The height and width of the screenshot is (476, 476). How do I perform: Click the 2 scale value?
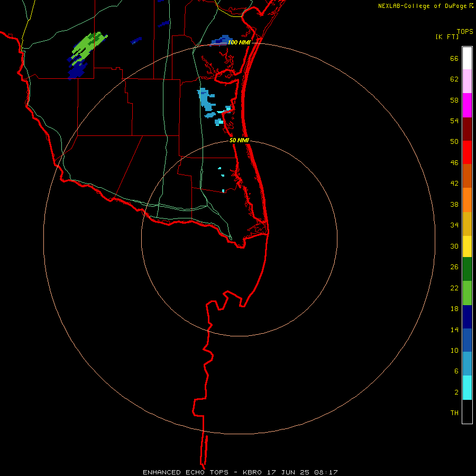456,392
